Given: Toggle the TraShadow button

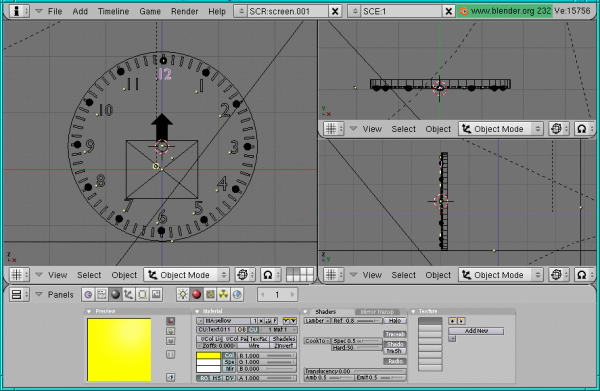Looking at the screenshot, I should point(395,351).
